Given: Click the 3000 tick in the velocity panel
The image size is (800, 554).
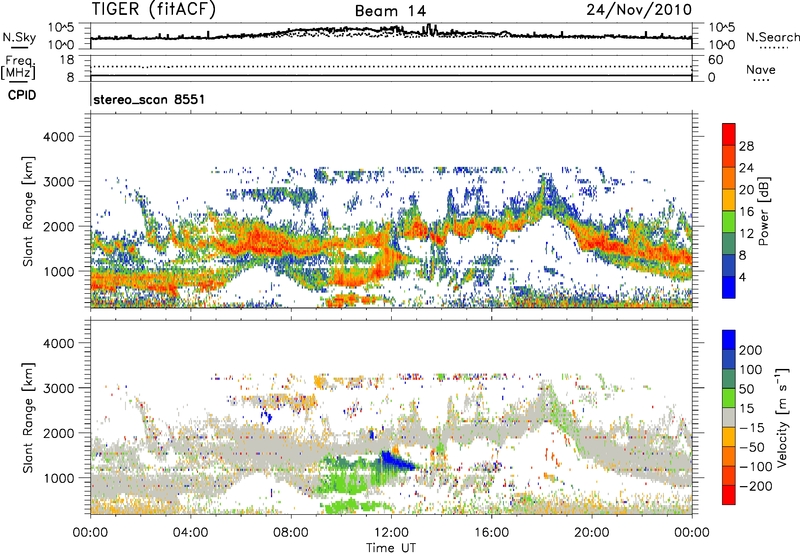Looking at the screenshot, I should [58, 388].
